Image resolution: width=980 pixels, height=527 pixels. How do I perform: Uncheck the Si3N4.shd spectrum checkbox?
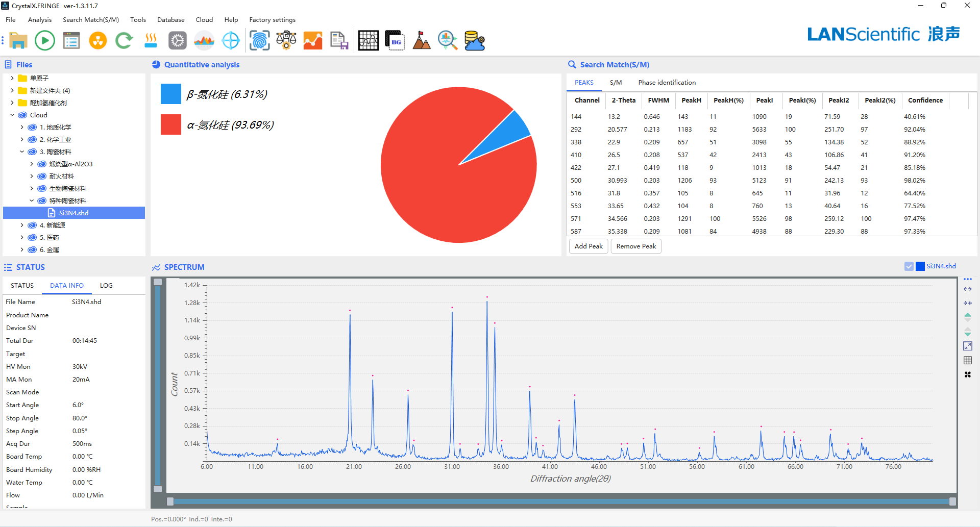pos(909,266)
